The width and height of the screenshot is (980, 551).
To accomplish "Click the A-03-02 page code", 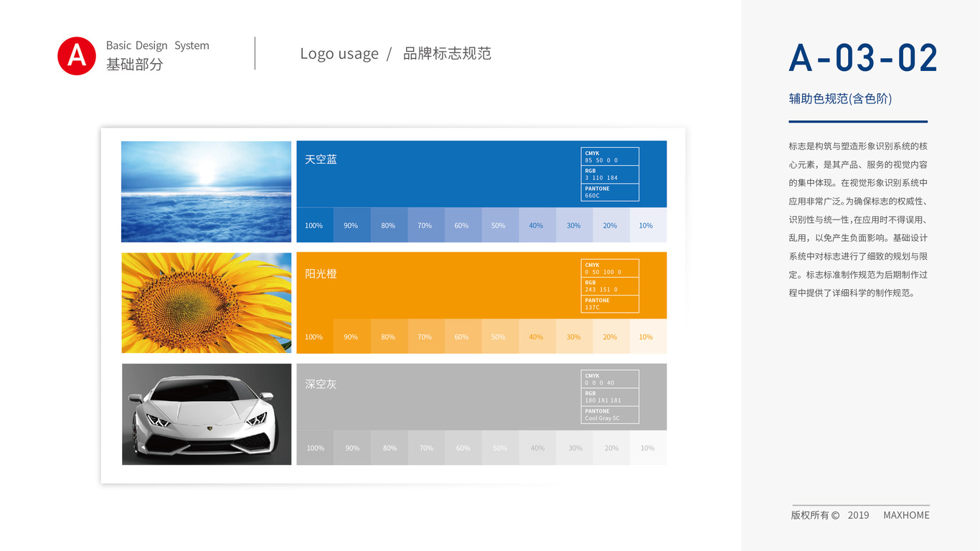I will coord(863,58).
